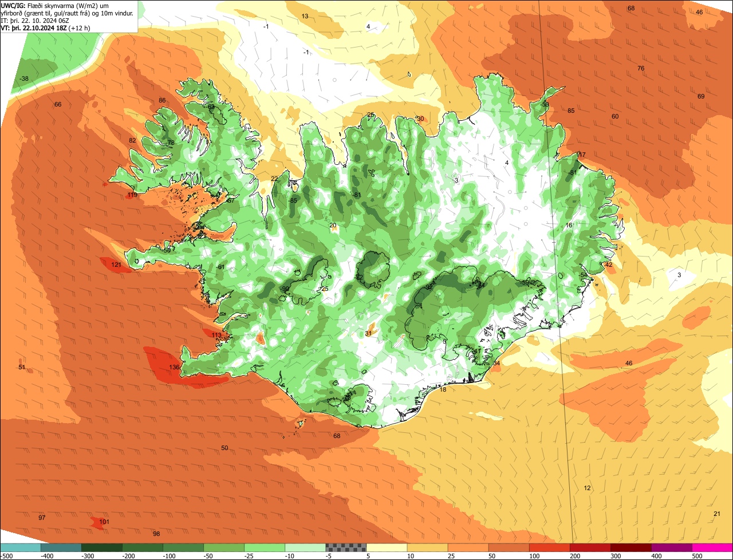Click the map value 101 on the red spot
This screenshot has width=733, height=560.
(104, 522)
